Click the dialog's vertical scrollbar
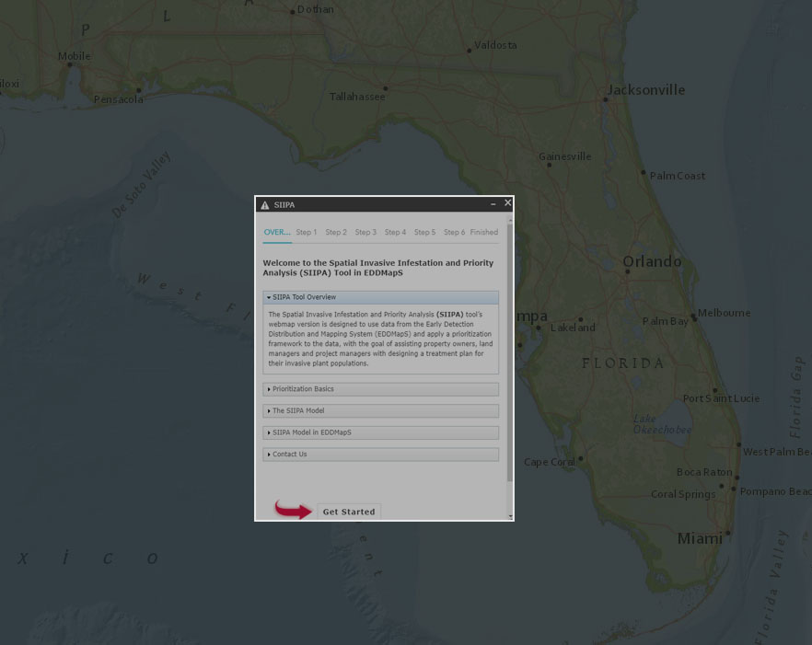 click(510, 350)
